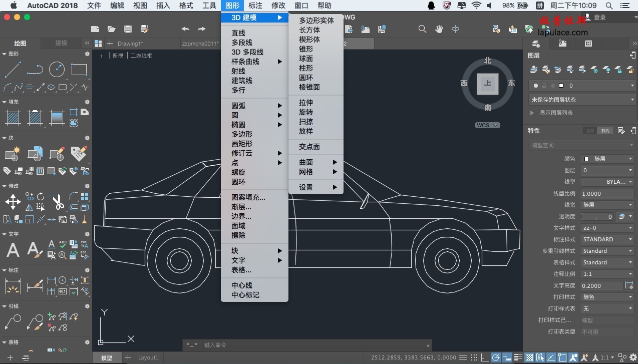The width and height of the screenshot is (638, 364).
Task: Toggle polar tracking in status bar
Action: click(496, 357)
